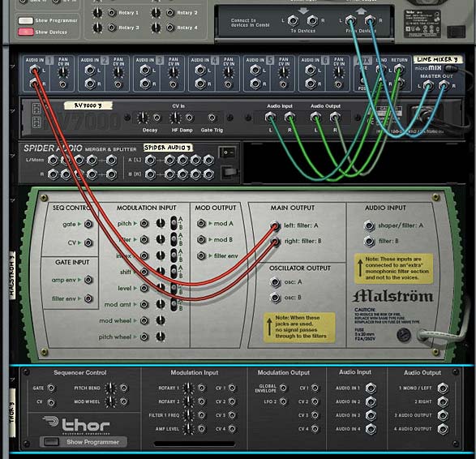Flip the Malström pitch A/B switch
This screenshot has height=459, width=476.
pos(174,223)
